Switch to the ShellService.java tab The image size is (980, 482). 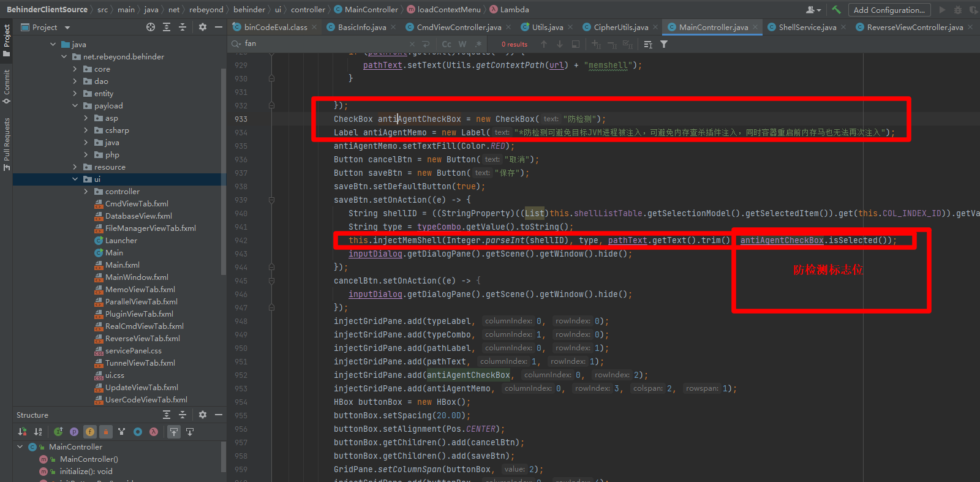807,28
